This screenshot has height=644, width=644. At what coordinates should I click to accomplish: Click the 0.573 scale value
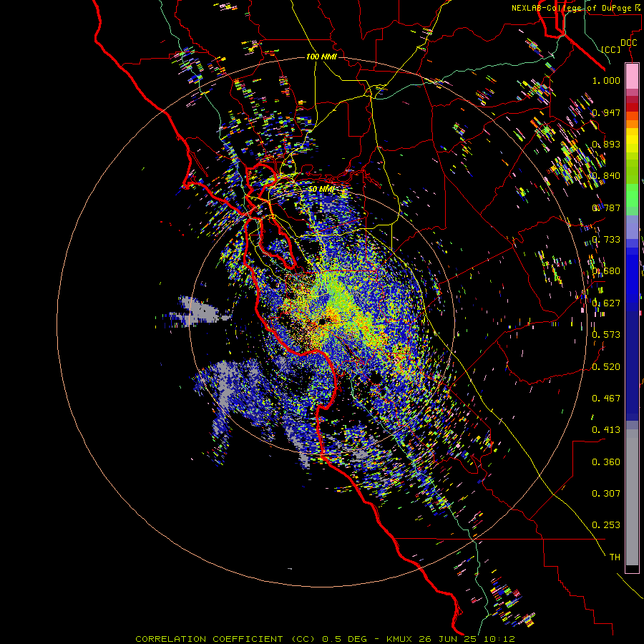pyautogui.click(x=606, y=335)
